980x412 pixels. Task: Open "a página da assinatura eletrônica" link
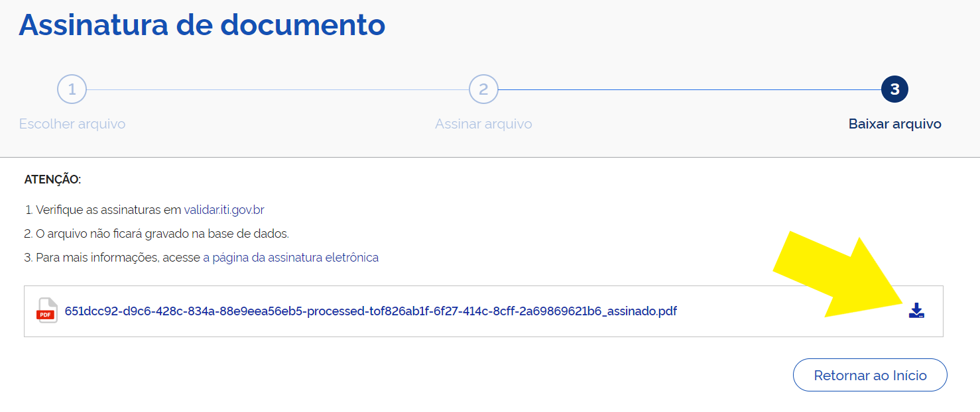click(x=290, y=258)
